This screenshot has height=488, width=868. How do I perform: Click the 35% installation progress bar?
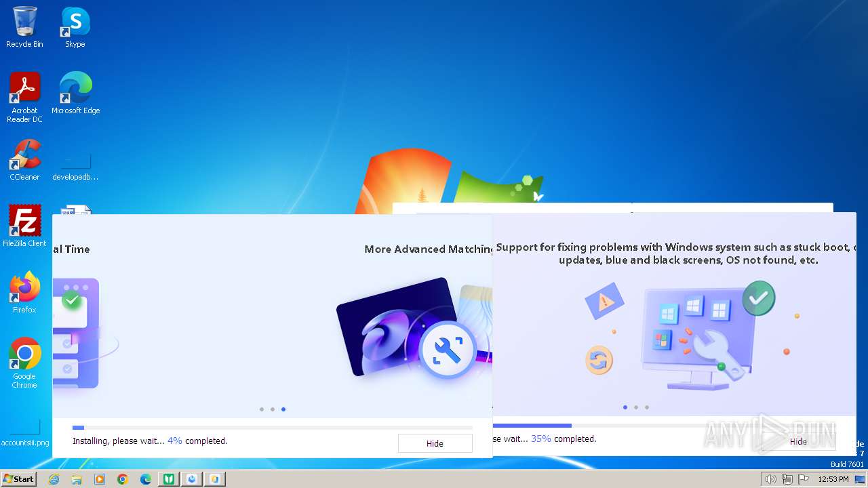pyautogui.click(x=664, y=426)
